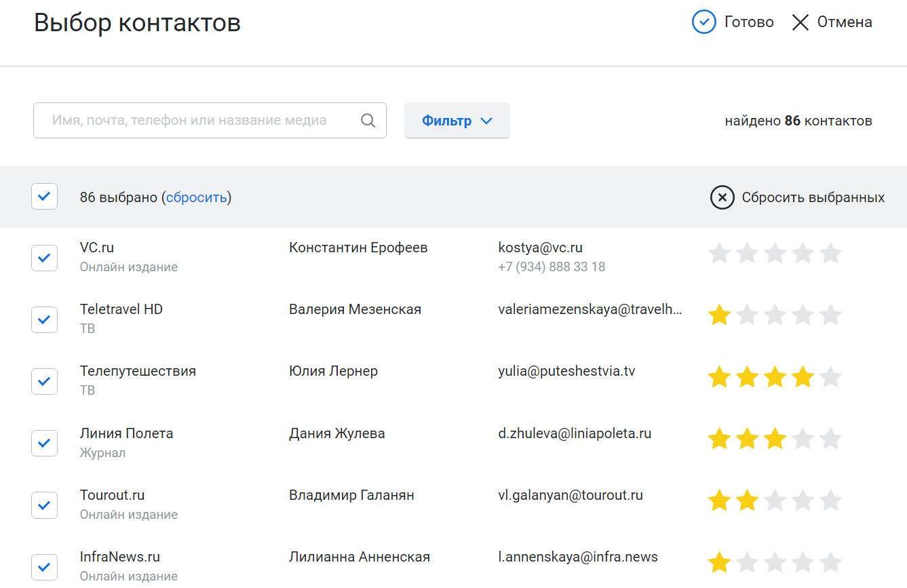
Task: Uncheck the VC.ru contact checkbox
Action: point(44,258)
